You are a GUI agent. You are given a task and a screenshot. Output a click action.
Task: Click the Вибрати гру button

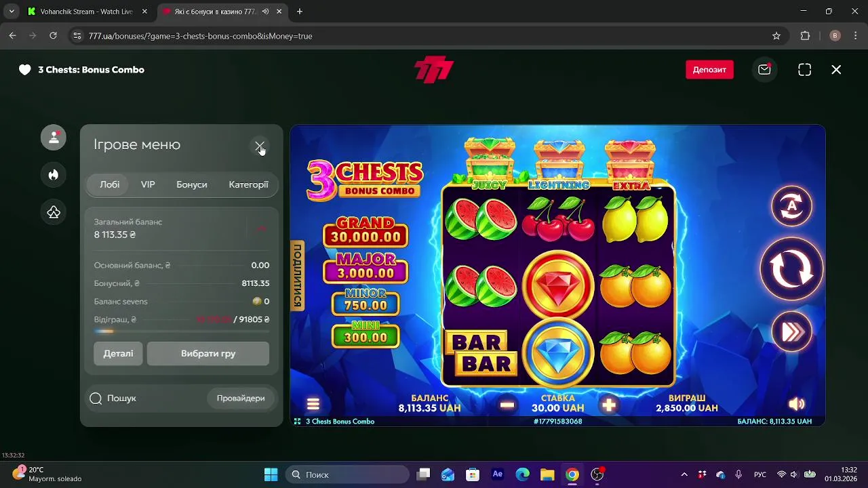point(208,354)
